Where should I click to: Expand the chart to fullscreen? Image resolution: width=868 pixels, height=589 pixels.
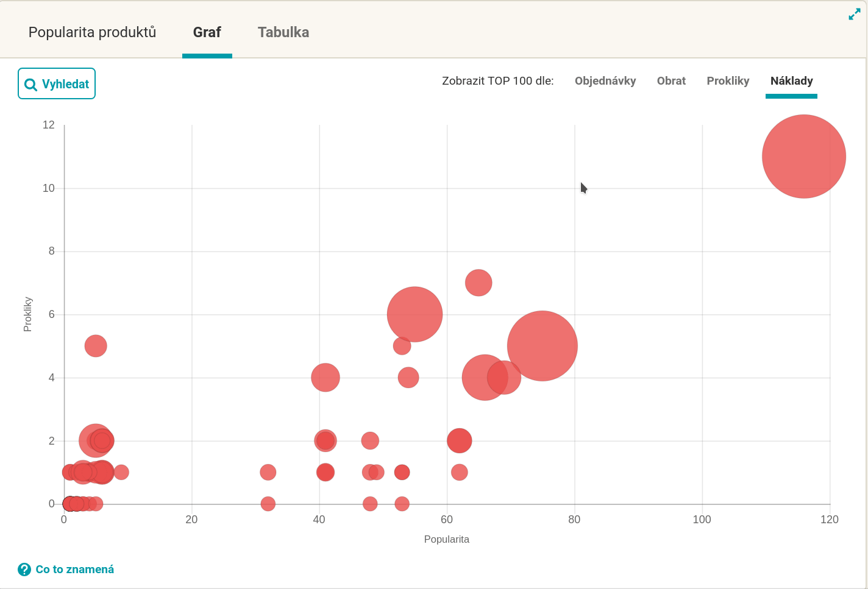tap(855, 15)
